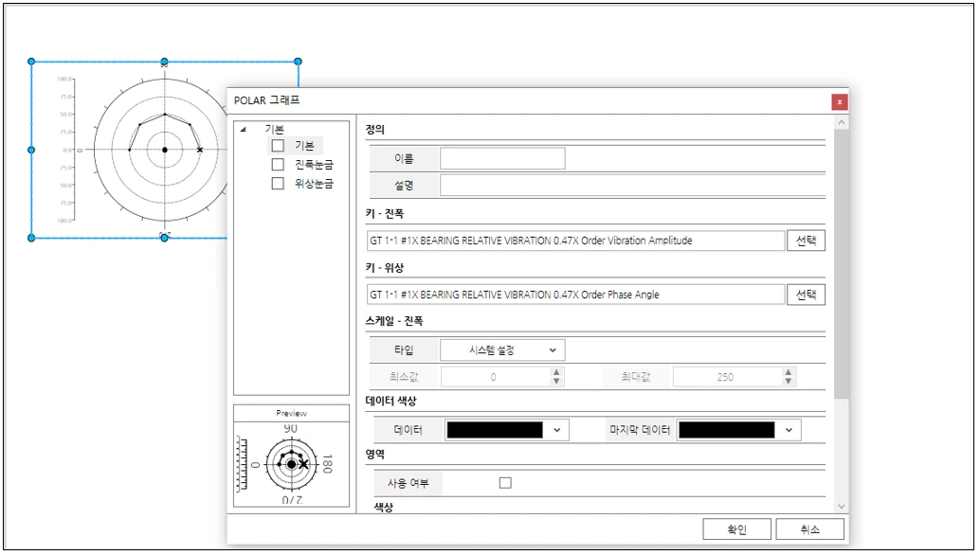Click the center point of polar plot
Viewport: 980px width, 555px height.
point(165,150)
